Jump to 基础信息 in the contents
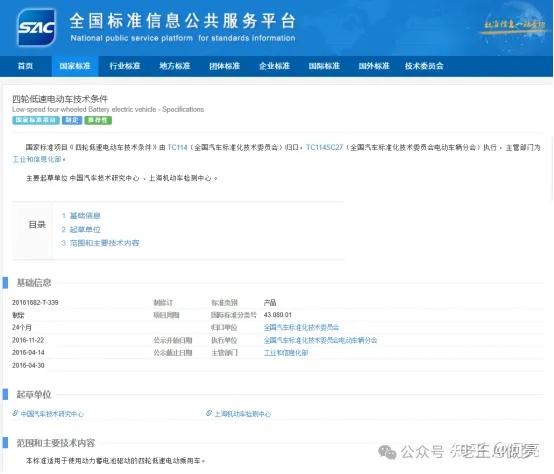Image resolution: width=554 pixels, height=474 pixels. coord(85,215)
